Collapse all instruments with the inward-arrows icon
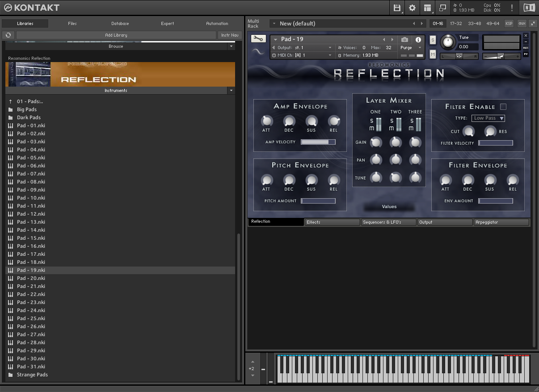Viewport: 539px width, 392px height. (533, 23)
